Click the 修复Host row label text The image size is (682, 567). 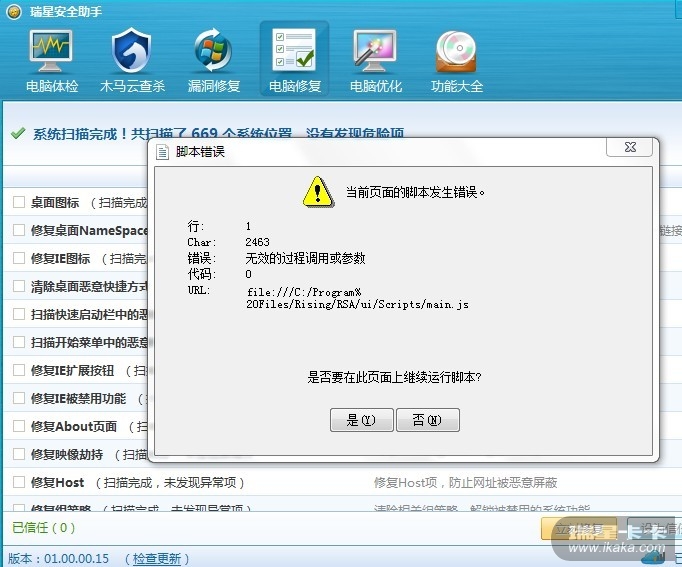click(57, 483)
